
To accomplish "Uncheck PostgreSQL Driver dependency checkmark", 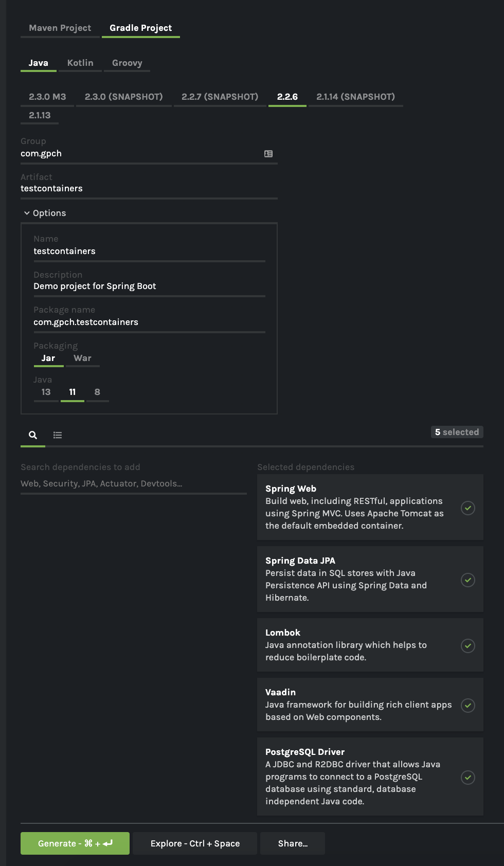I will tap(468, 778).
